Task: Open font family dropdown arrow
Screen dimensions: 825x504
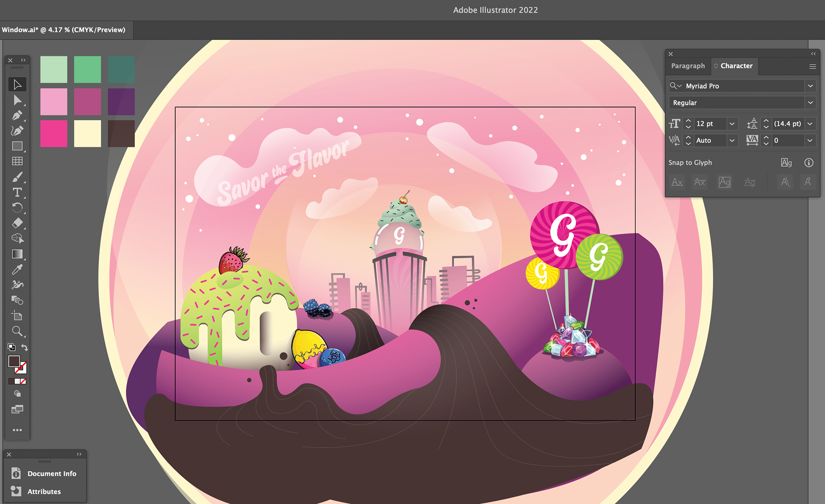Action: pyautogui.click(x=810, y=86)
